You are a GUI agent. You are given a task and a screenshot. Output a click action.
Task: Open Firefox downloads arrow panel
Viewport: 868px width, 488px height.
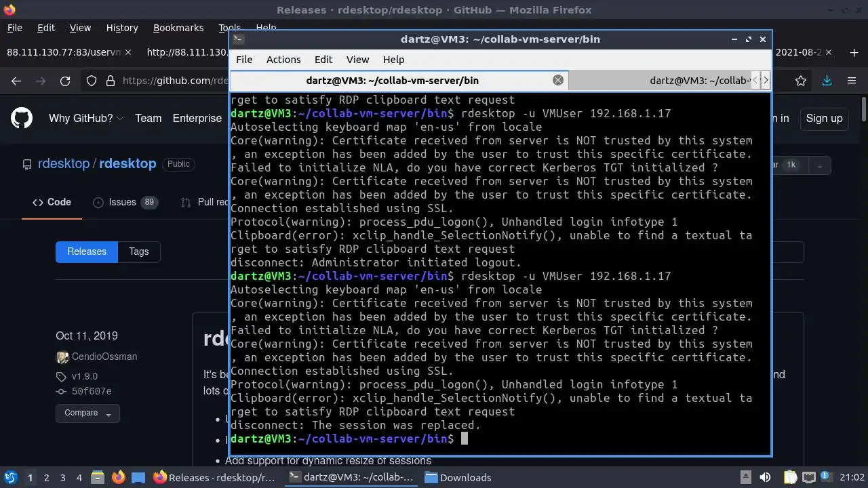(827, 81)
